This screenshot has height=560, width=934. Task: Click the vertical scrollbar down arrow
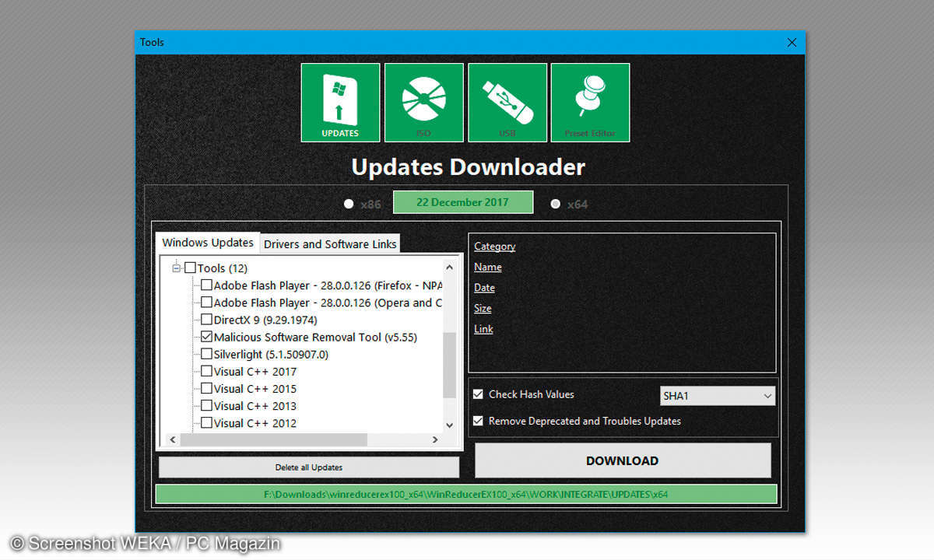pos(449,425)
